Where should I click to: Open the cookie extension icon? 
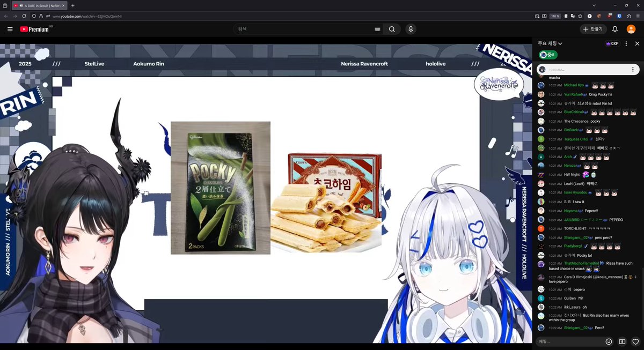tap(599, 16)
